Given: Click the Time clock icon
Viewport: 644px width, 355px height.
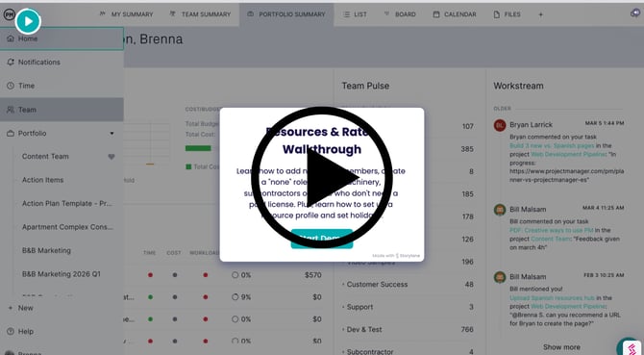Looking at the screenshot, I should [11, 86].
